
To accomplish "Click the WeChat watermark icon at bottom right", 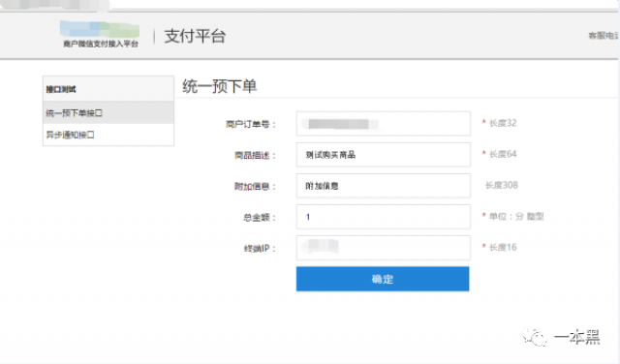I will click(x=534, y=337).
